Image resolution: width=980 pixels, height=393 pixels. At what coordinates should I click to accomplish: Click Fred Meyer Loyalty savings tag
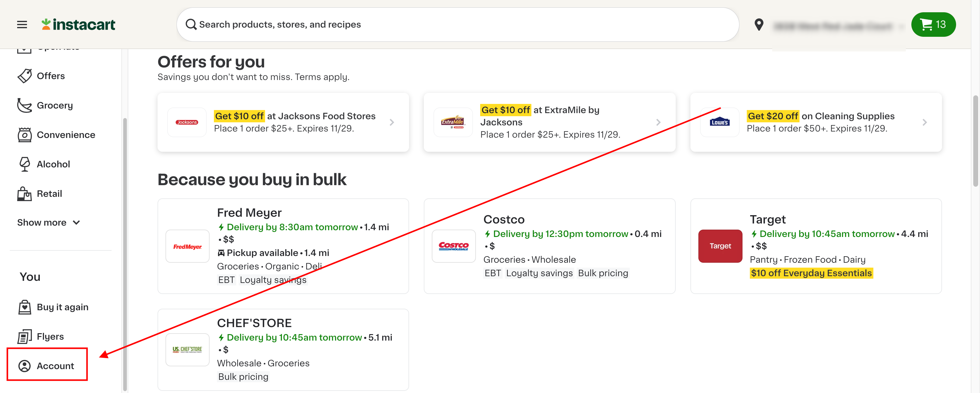[x=273, y=280]
